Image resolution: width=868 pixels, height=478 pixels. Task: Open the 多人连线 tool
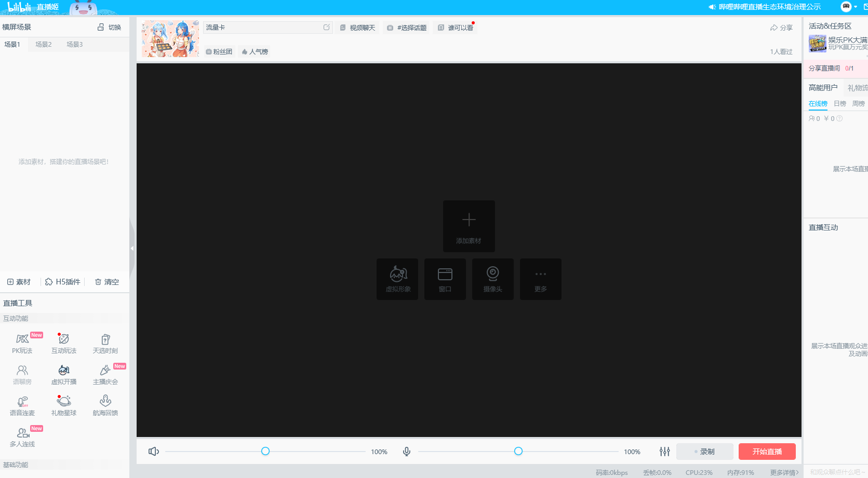(22, 437)
